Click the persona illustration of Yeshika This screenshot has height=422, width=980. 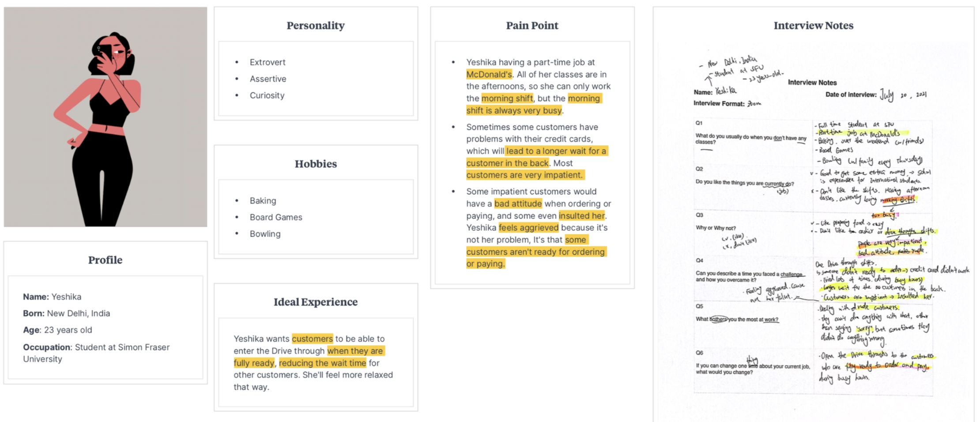[x=106, y=117]
